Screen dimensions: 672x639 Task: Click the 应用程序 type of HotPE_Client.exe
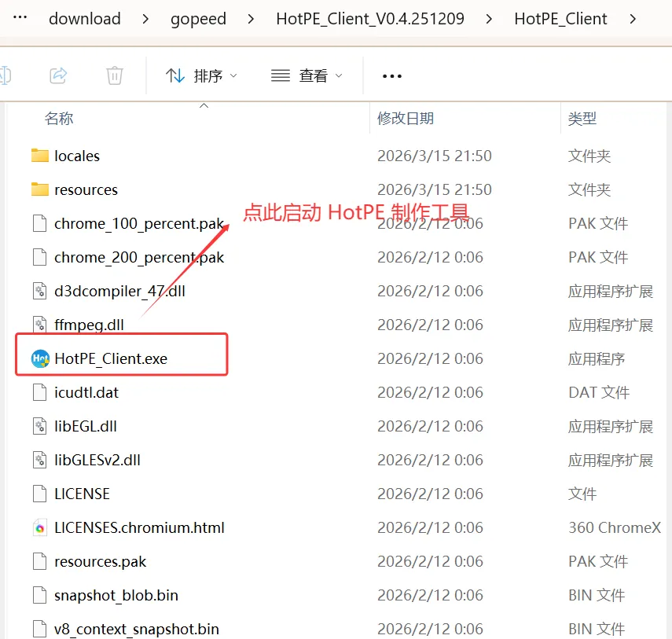click(x=597, y=359)
